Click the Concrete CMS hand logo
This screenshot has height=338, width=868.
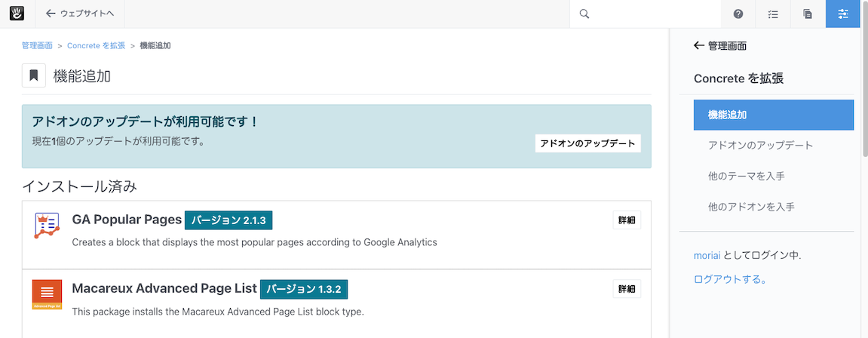click(17, 14)
